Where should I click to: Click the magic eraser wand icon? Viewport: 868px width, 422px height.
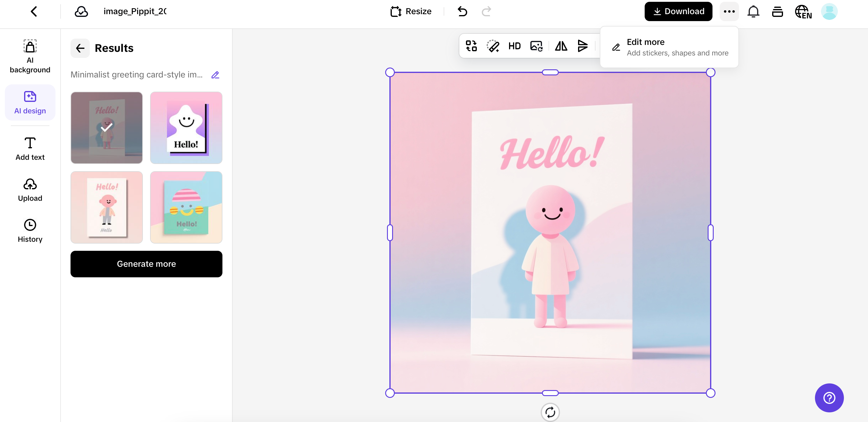pos(493,46)
